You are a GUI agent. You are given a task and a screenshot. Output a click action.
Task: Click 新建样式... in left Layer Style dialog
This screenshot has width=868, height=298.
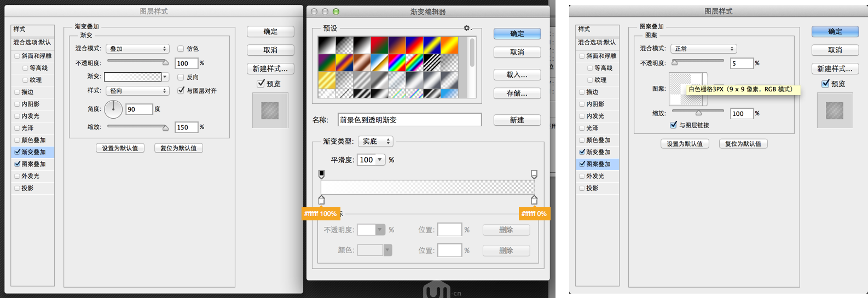(270, 68)
